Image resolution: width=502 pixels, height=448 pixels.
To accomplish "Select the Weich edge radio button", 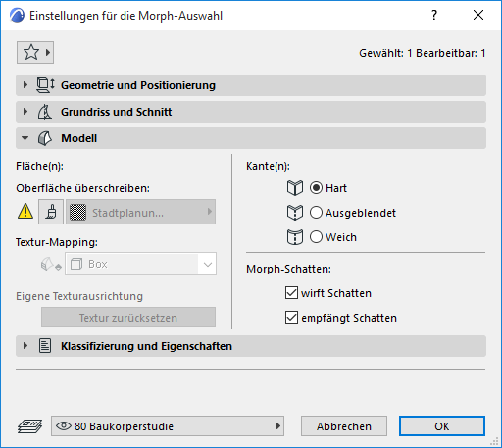I will coord(316,237).
